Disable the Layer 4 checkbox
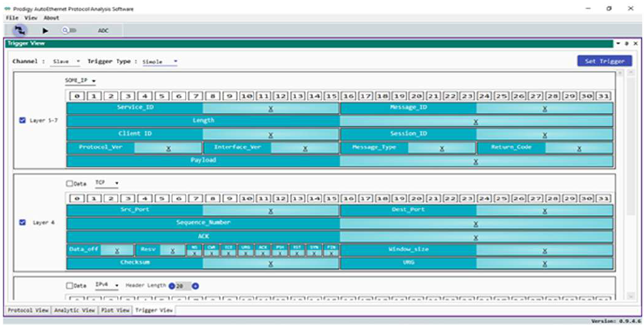Viewport: 644px width, 325px height. tap(23, 223)
